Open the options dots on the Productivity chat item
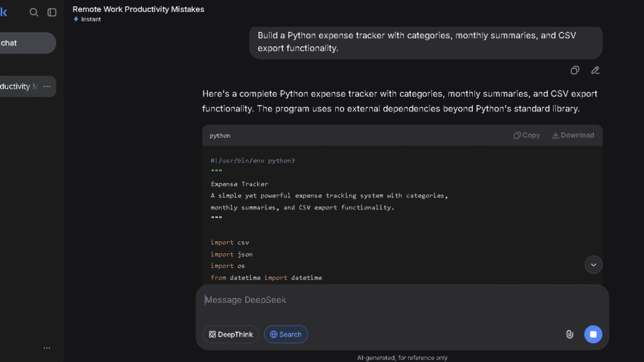The image size is (644, 362). coord(47,86)
